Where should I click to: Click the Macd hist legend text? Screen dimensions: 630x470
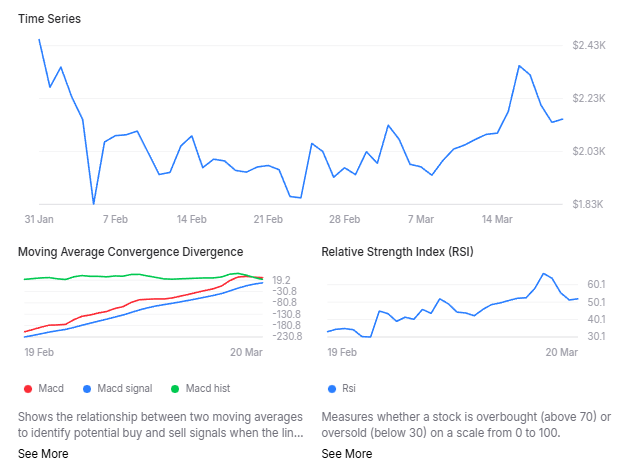tap(208, 388)
